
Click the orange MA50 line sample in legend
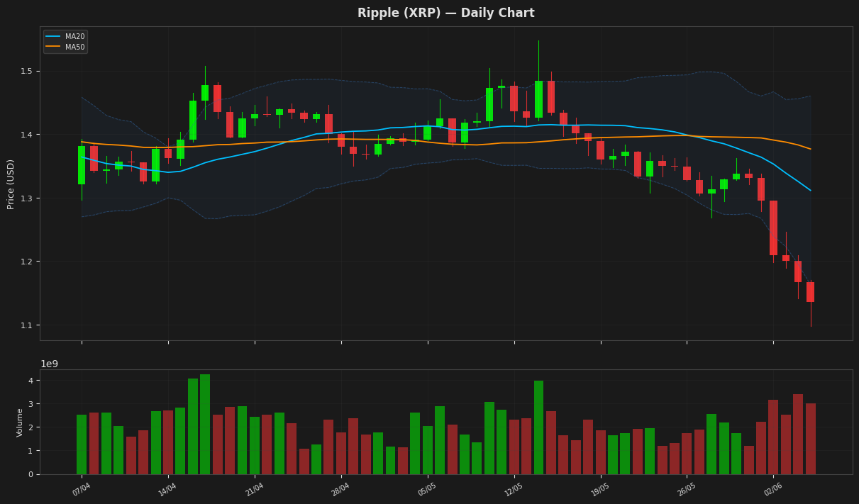click(54, 47)
